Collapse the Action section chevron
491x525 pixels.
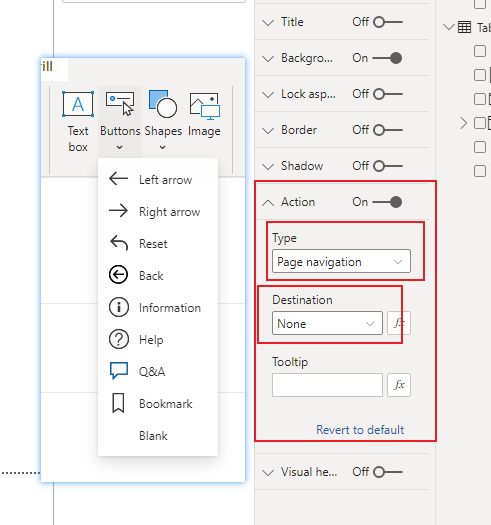pyautogui.click(x=268, y=202)
